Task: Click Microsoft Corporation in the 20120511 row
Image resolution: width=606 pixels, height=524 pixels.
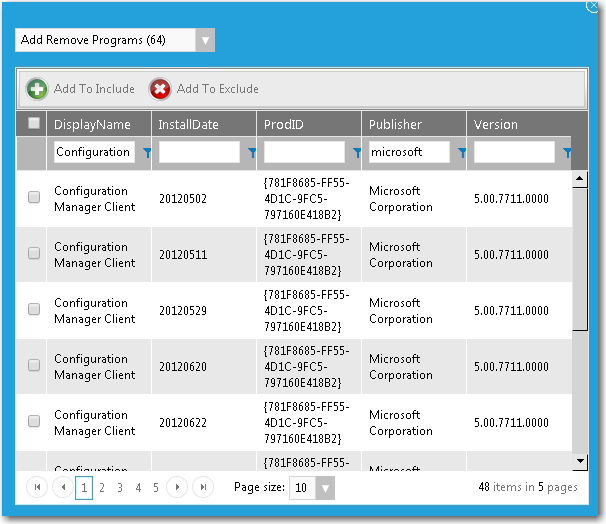Action: 401,255
